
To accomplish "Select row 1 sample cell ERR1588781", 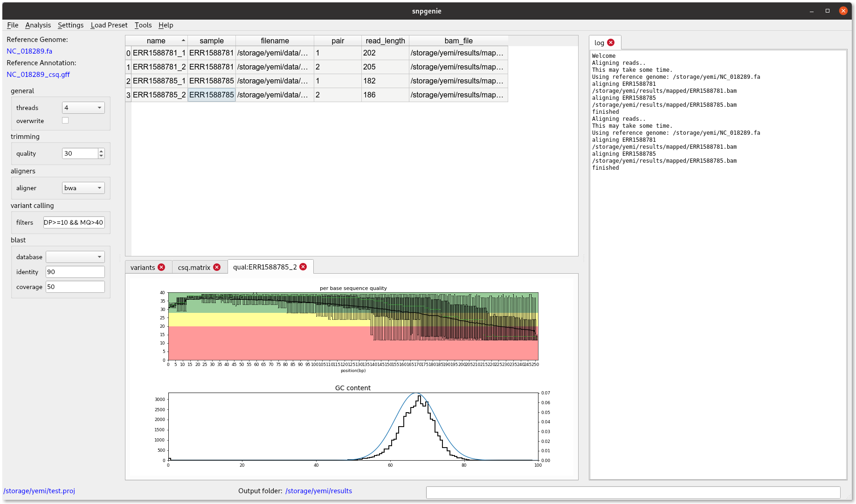I will 211,67.
